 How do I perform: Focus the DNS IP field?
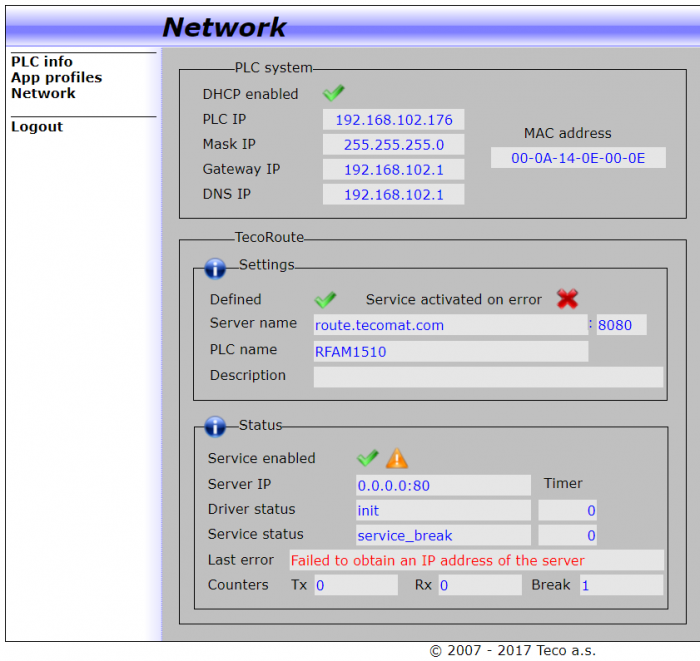(x=393, y=195)
